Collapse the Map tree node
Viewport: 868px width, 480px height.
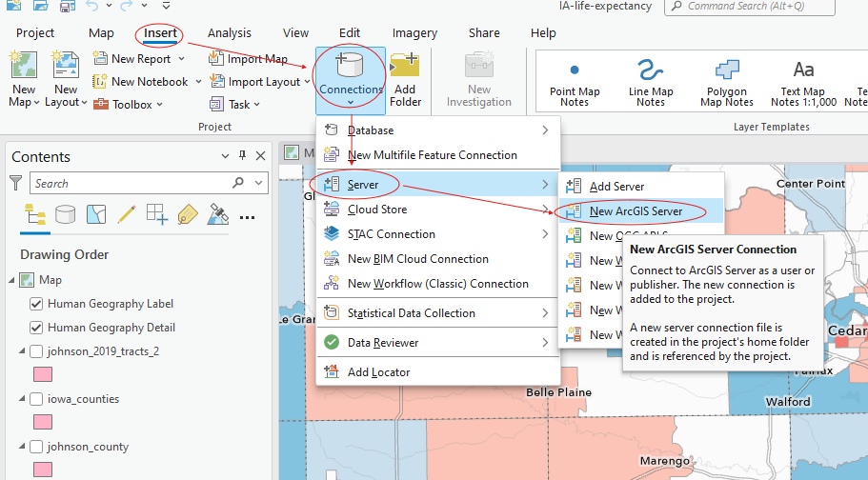11,281
